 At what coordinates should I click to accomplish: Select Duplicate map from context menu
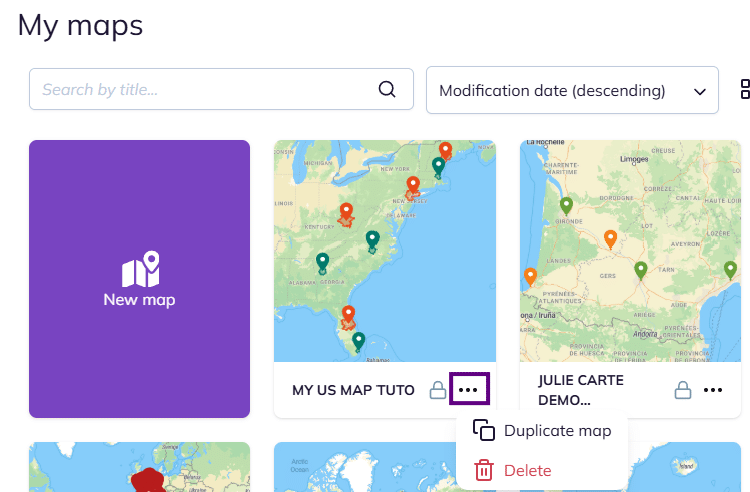(557, 431)
